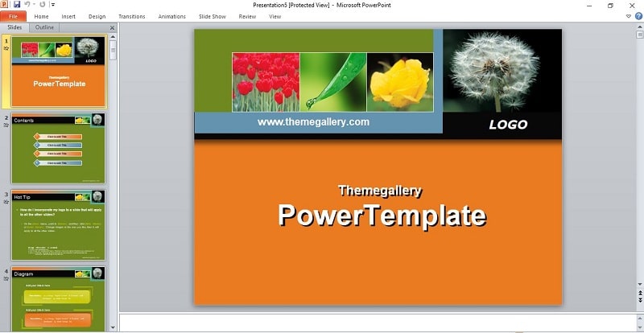This screenshot has width=644, height=333.
Task: Click thumbnail pane scroll down arrow
Action: (114, 327)
